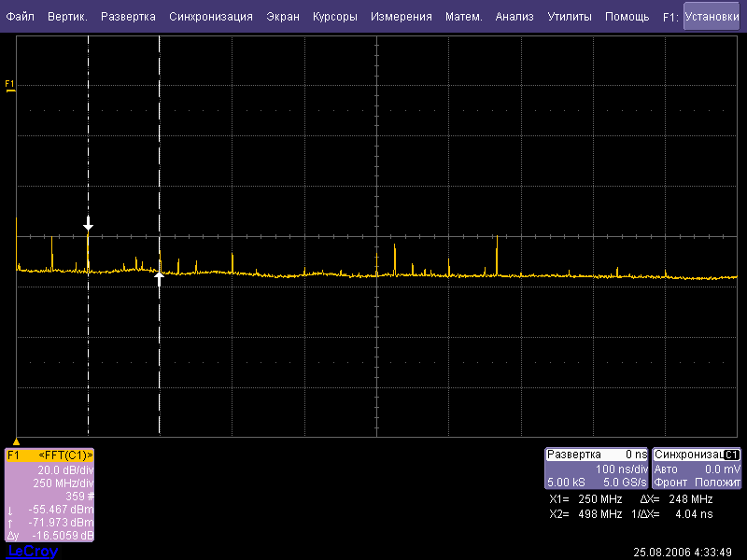Click the orange trigger position triangle marker
747x560 pixels.
[16, 441]
